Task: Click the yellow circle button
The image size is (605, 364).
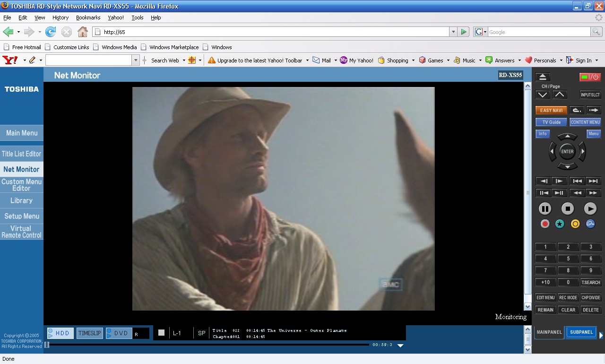Action: pos(575,224)
